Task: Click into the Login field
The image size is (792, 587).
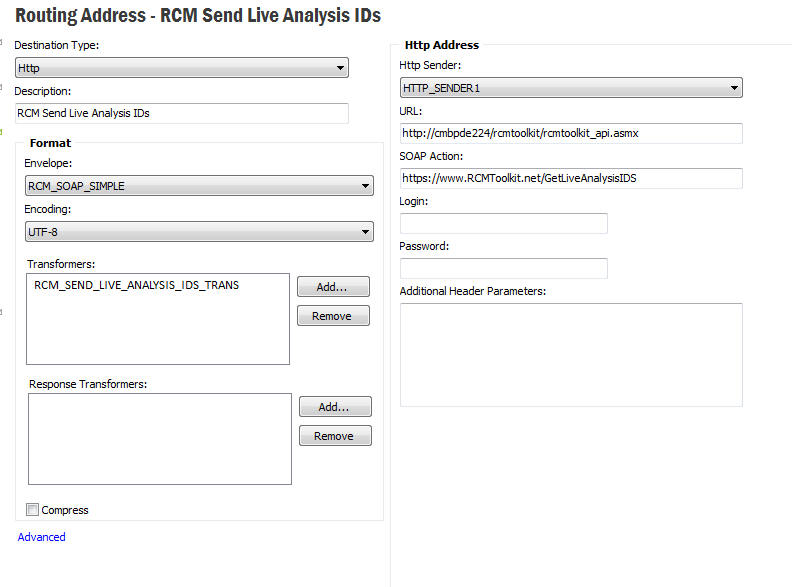Action: pos(503,223)
